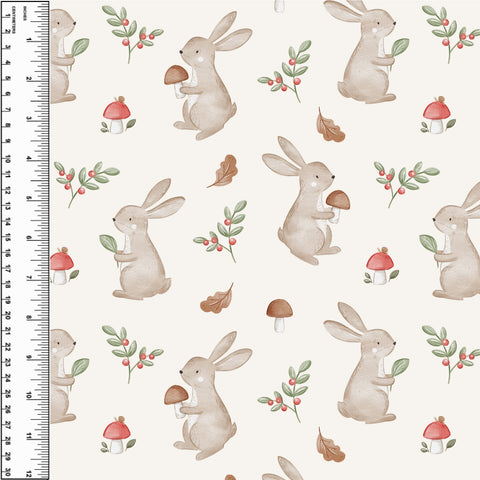Image resolution: width=480 pixels, height=480 pixels.
Task: Click the 15 centimeter number on ruler
Action: (x=7, y=237)
